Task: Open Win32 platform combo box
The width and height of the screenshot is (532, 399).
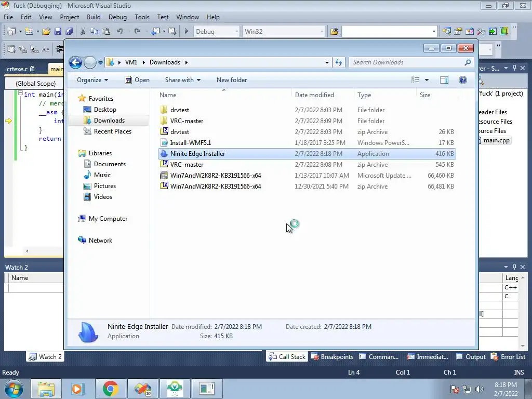Action: coord(283,32)
